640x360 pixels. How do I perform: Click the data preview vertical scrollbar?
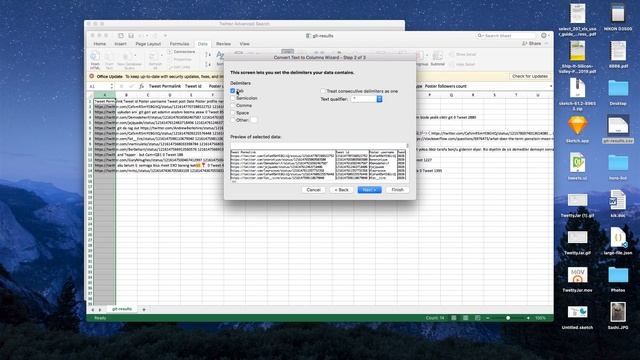[x=407, y=162]
